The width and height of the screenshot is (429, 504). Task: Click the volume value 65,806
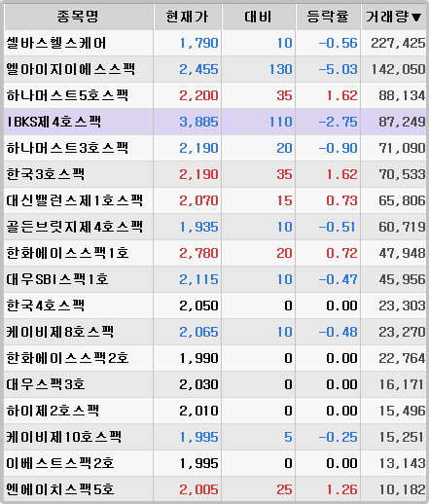(402, 200)
